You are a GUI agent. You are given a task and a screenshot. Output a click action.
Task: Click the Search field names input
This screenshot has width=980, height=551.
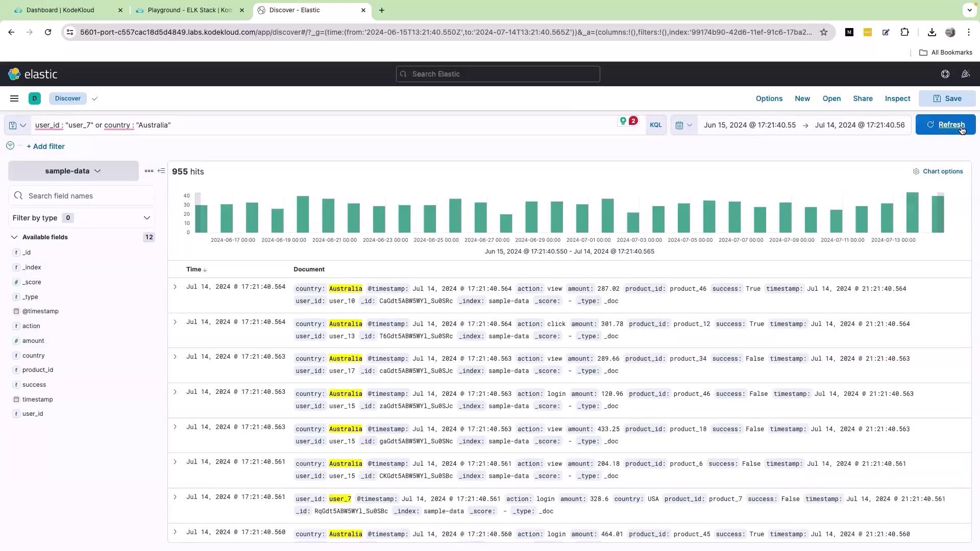click(x=87, y=196)
